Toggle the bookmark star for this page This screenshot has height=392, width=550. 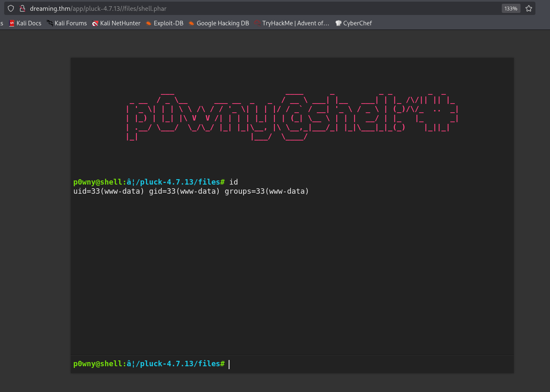pos(529,8)
